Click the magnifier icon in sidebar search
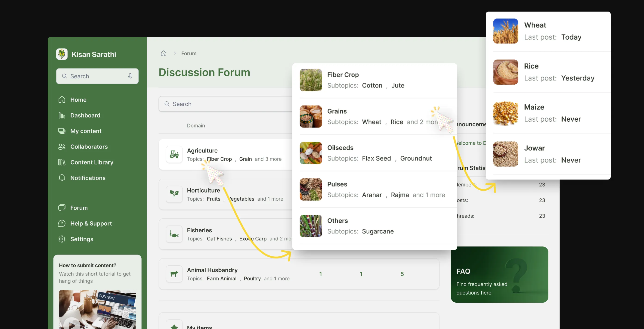 pyautogui.click(x=65, y=76)
